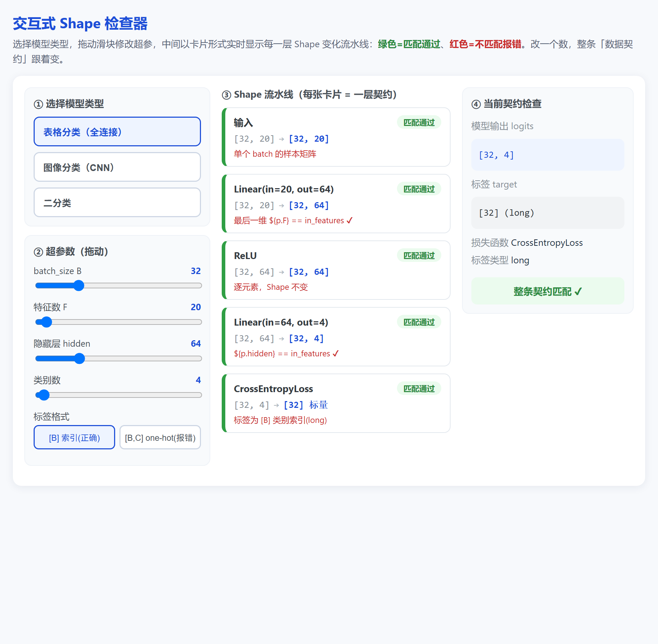
Task: Click 匹配通过 badge on 输入 card
Action: click(419, 122)
